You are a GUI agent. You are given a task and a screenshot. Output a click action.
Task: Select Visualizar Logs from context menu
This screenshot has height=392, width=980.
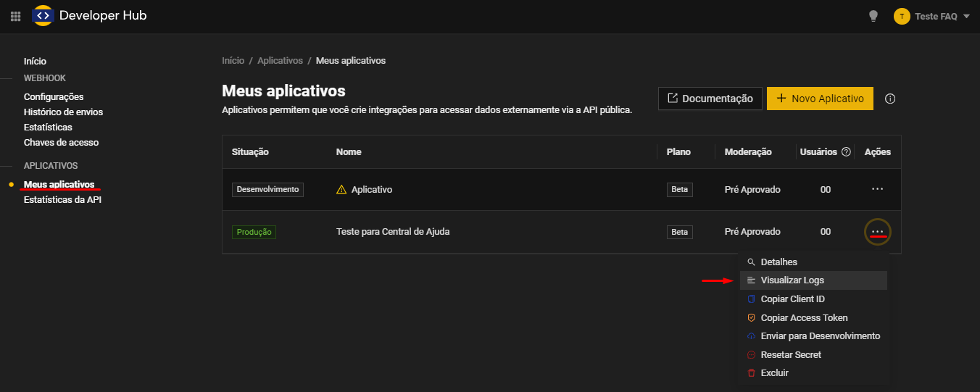tap(792, 280)
